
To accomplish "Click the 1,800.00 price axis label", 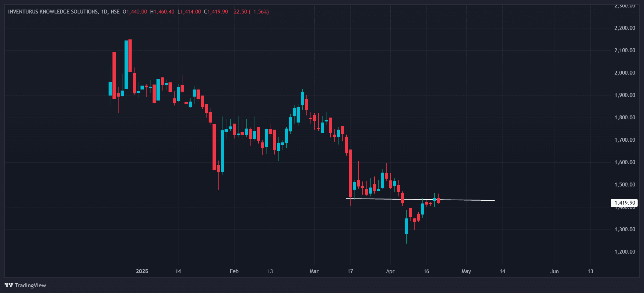I will point(625,118).
